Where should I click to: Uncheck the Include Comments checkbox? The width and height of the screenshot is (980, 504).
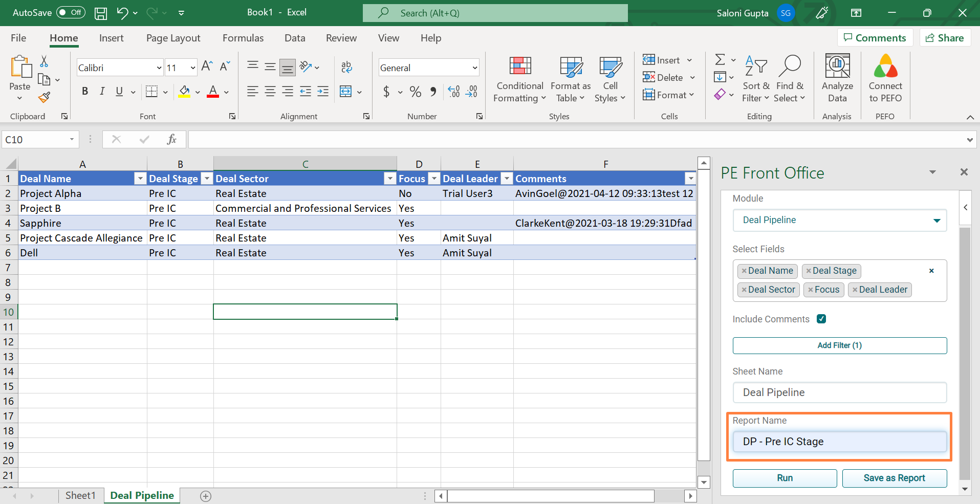pyautogui.click(x=821, y=319)
